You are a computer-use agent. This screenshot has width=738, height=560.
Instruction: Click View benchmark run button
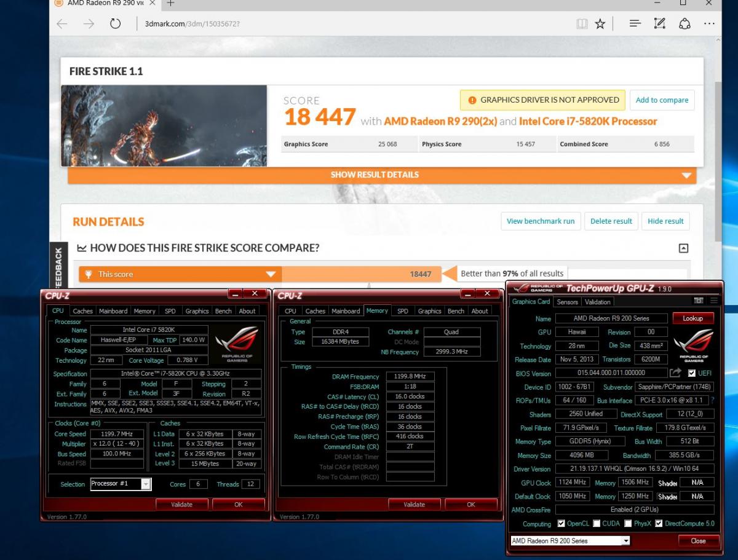pos(541,221)
